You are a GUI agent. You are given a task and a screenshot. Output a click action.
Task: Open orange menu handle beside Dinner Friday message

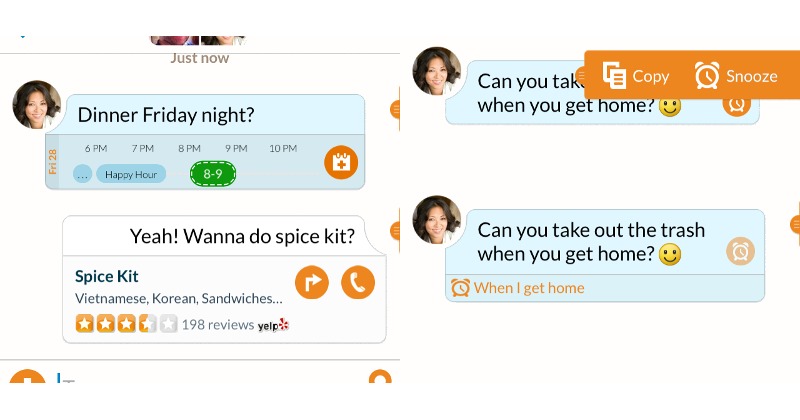[395, 109]
